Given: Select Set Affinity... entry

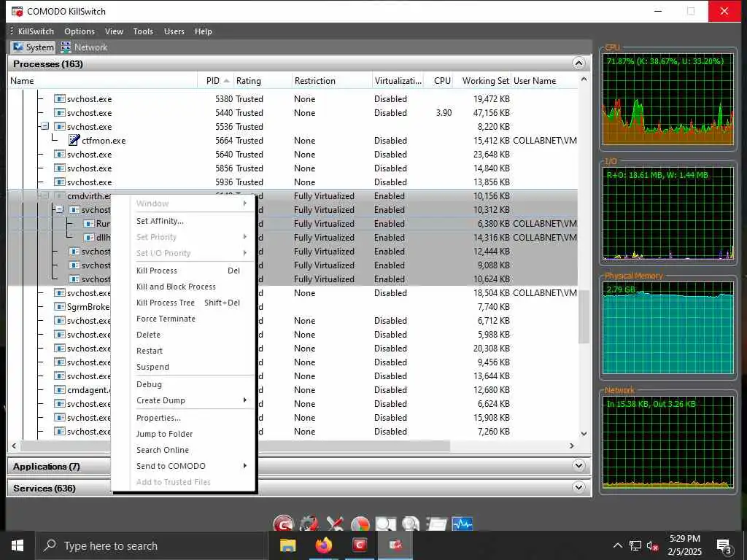Looking at the screenshot, I should [x=160, y=221].
